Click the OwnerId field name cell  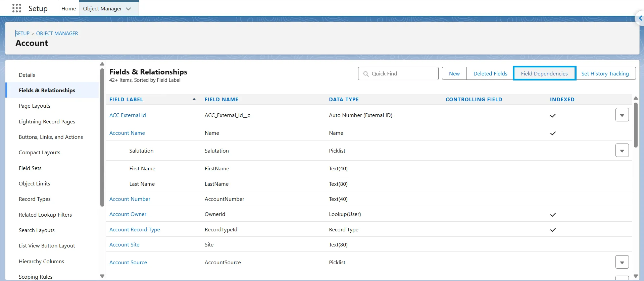click(215, 214)
